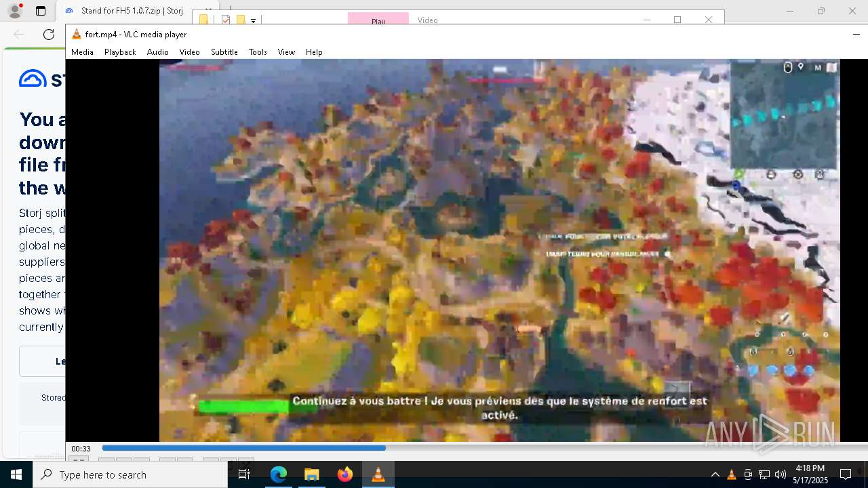
Task: Click the VLC cone icon in title bar
Action: (x=77, y=35)
